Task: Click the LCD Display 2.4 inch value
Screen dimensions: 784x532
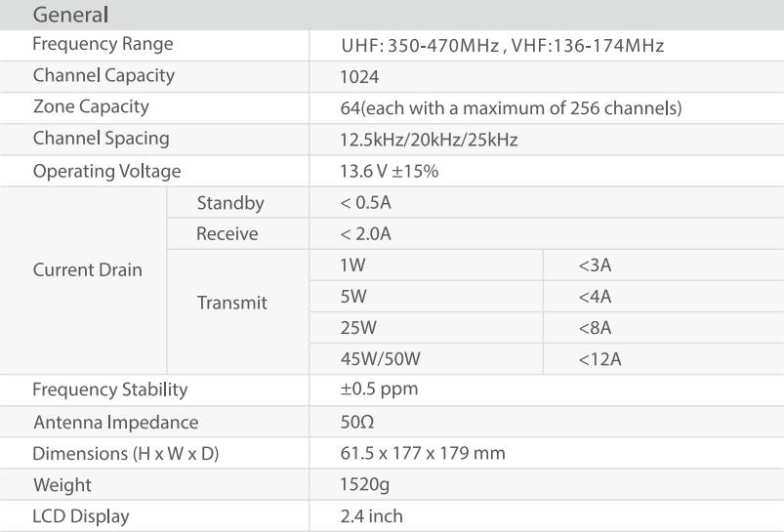Action: click(371, 516)
